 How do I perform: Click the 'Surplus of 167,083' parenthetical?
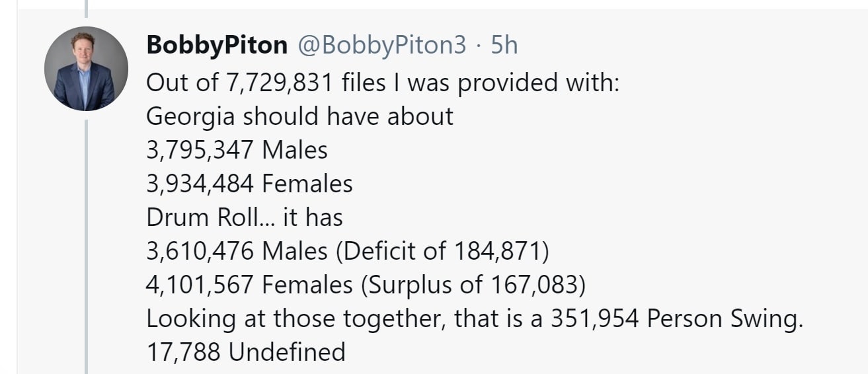474,285
